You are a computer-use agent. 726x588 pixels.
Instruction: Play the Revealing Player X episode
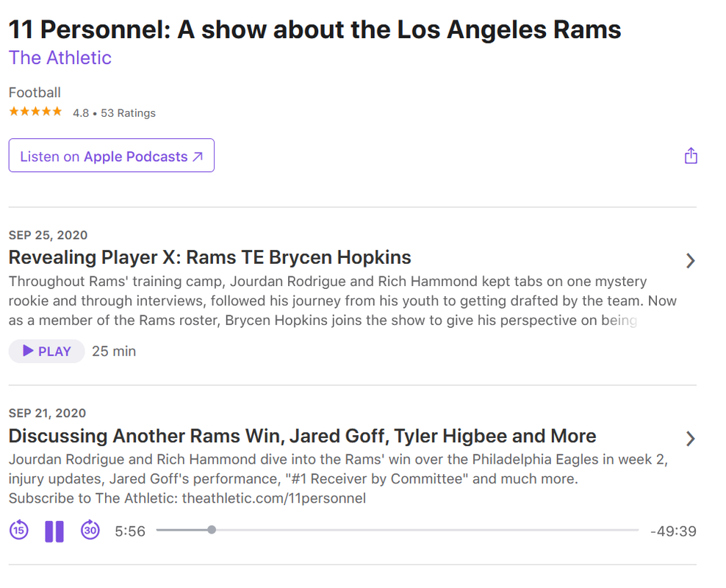pyautogui.click(x=47, y=351)
